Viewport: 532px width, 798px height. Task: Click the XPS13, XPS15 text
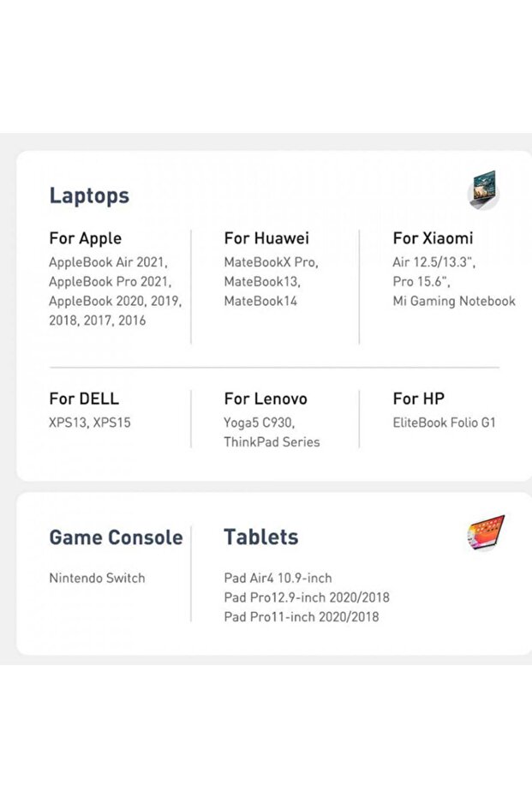89,423
